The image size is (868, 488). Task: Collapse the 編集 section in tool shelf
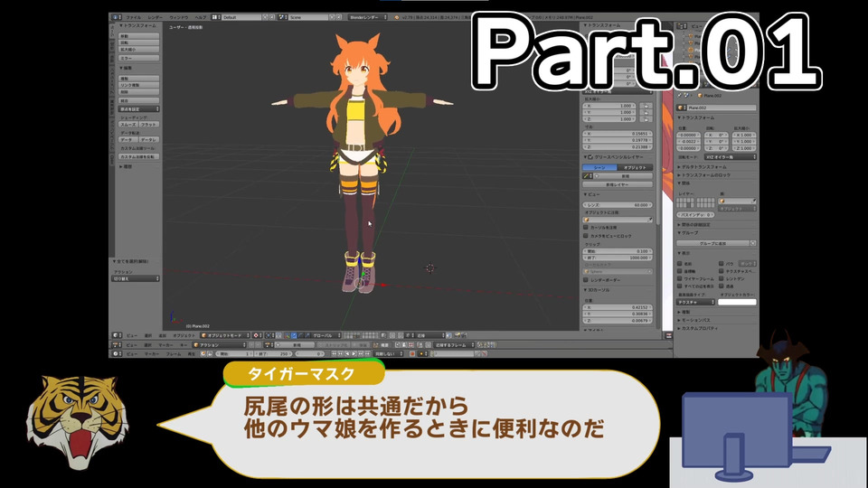pyautogui.click(x=126, y=68)
